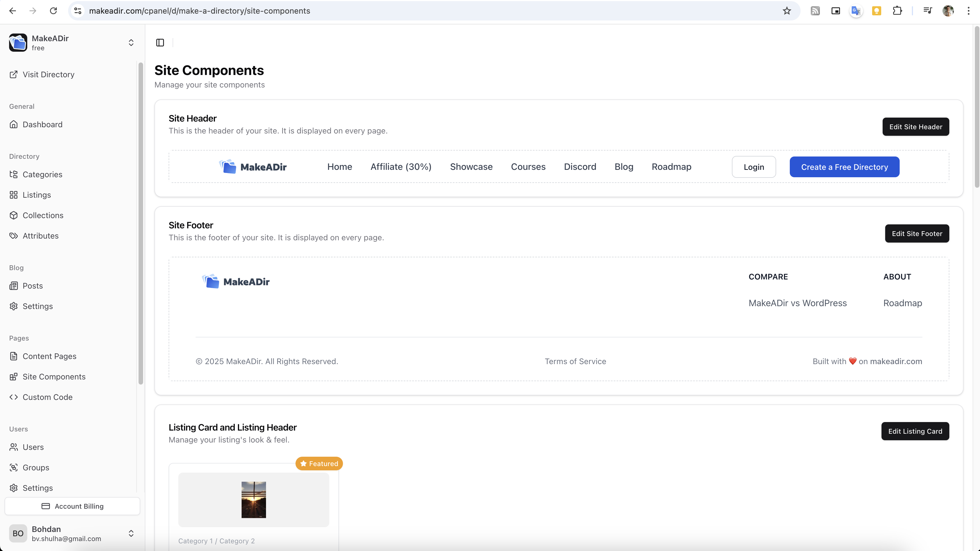Click the Edit Site Header button

coord(915,127)
